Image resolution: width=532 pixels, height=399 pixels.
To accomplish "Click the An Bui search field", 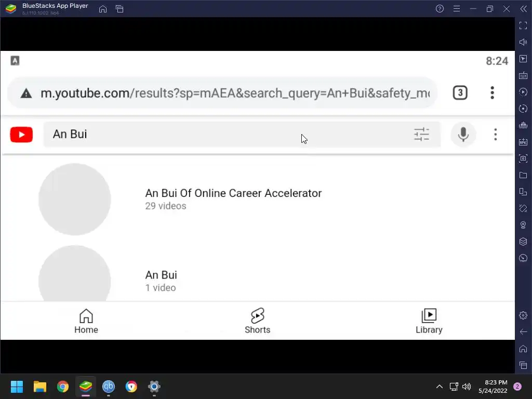I will [x=242, y=135].
